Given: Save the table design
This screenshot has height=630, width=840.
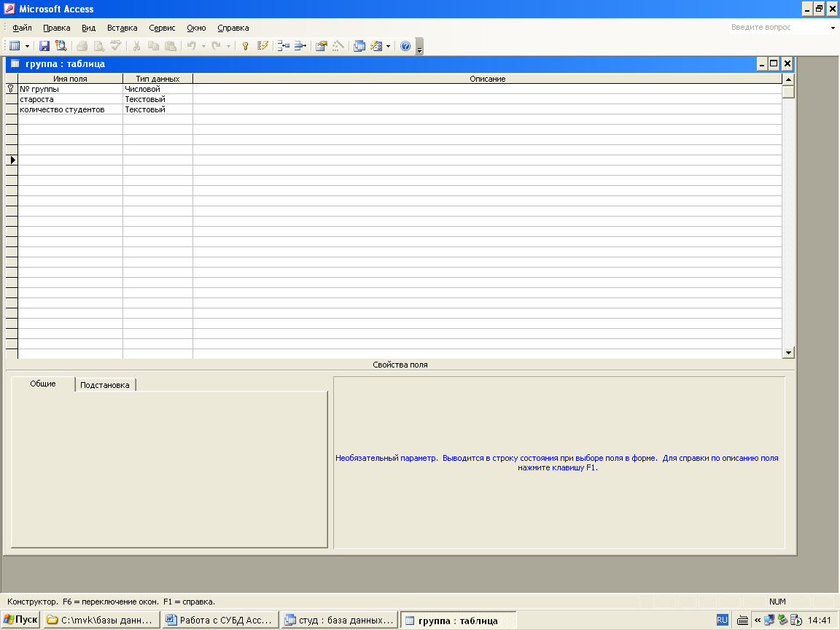Looking at the screenshot, I should click(44, 46).
